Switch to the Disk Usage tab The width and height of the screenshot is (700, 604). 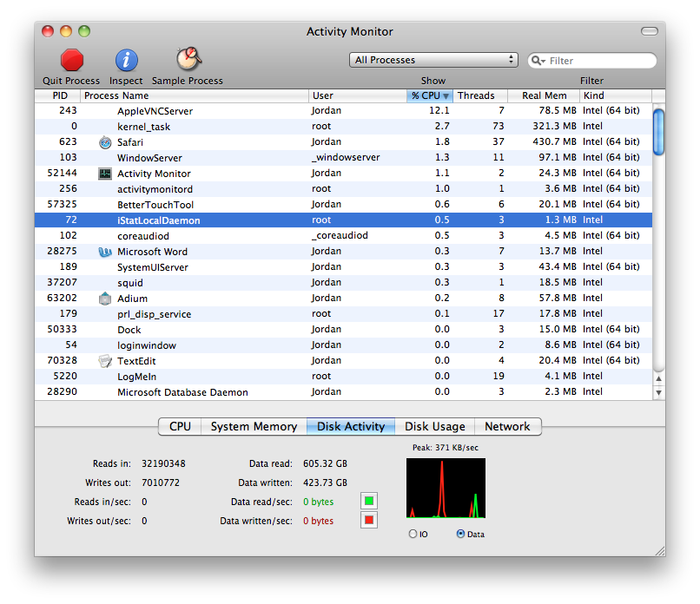[435, 426]
